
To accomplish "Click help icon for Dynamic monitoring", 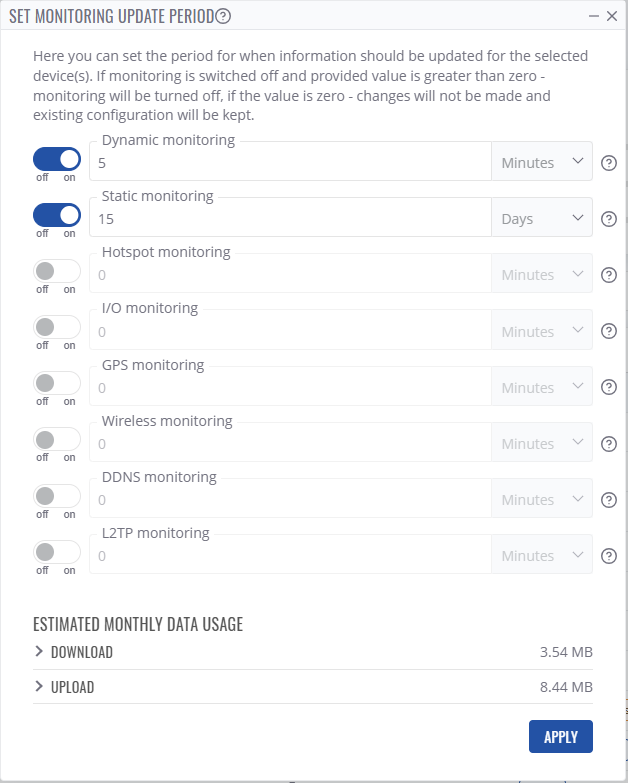I will coord(608,163).
